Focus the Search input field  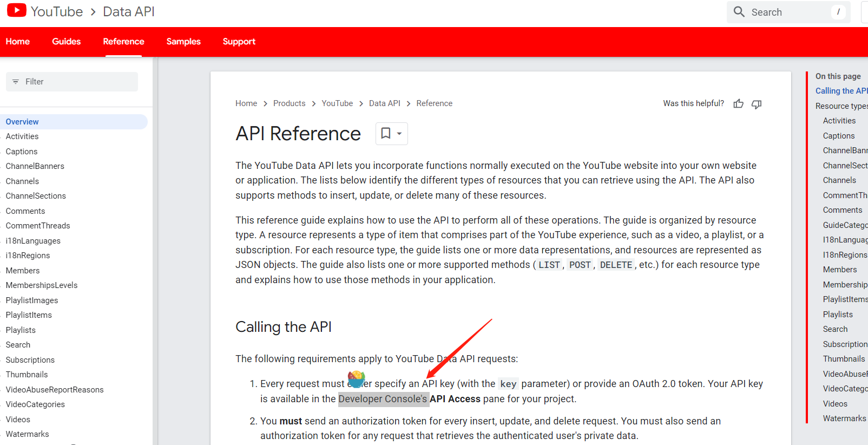tap(788, 12)
